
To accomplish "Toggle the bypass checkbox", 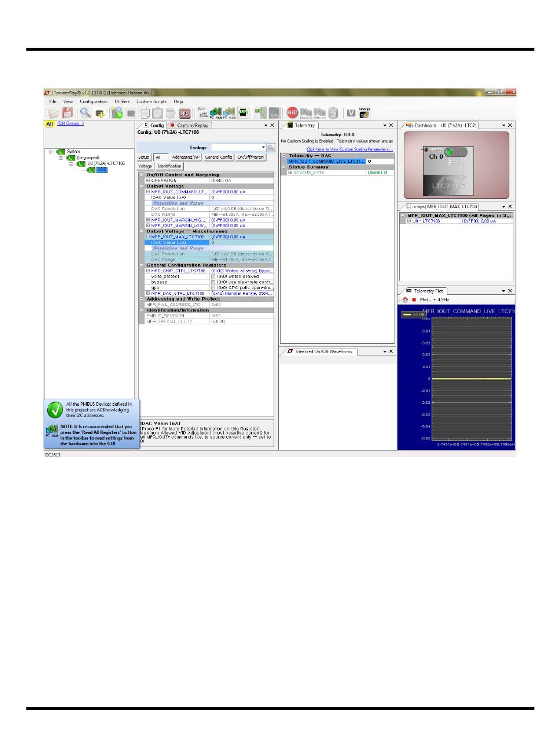I will tap(213, 282).
